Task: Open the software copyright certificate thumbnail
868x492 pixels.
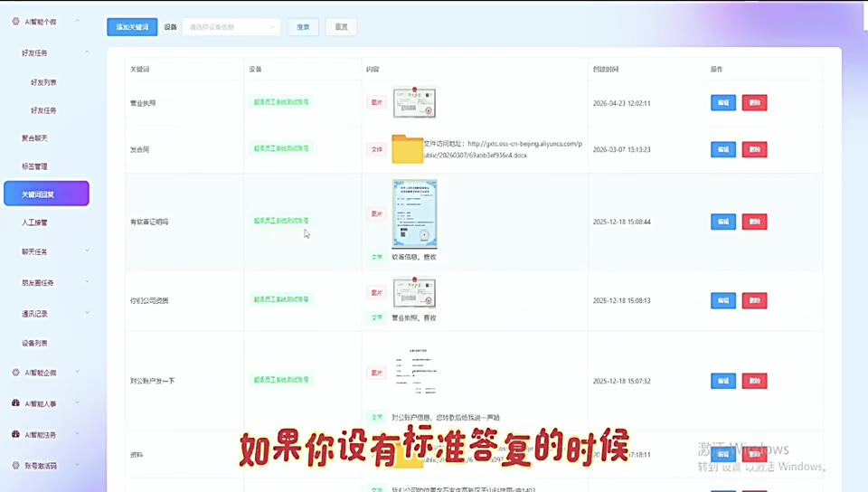Action: tap(414, 213)
